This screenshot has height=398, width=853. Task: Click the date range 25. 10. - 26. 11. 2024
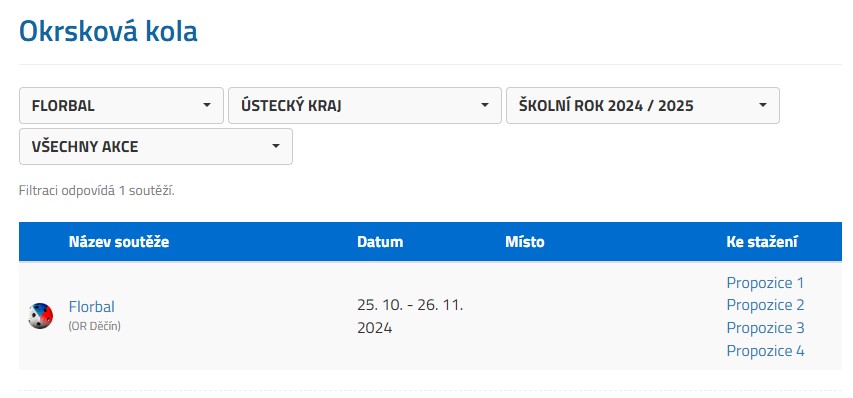coord(410,316)
